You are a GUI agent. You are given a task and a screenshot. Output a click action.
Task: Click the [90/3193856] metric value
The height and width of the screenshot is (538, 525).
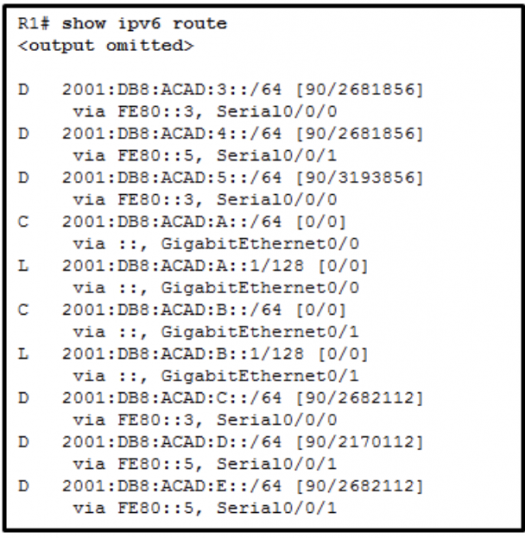point(359,178)
